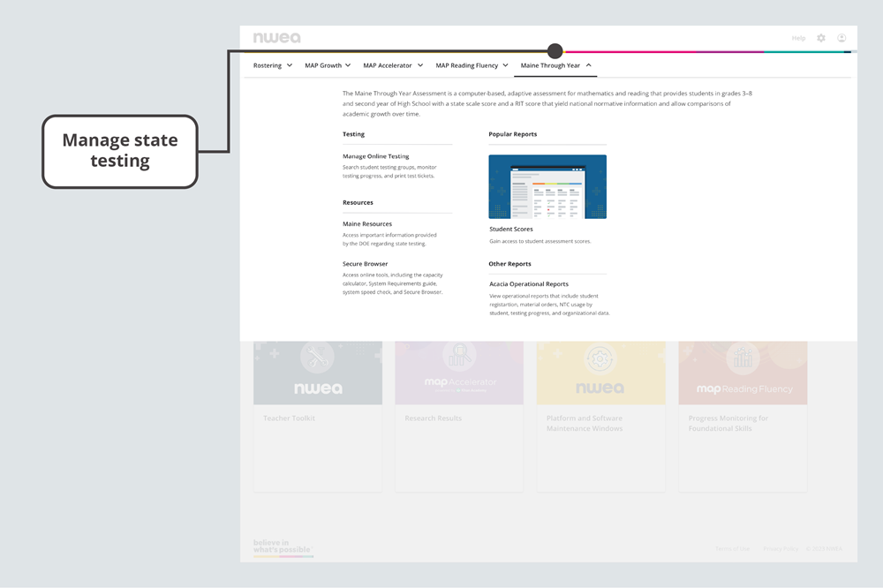
Task: Open Acacia Operational Reports
Action: tap(529, 284)
